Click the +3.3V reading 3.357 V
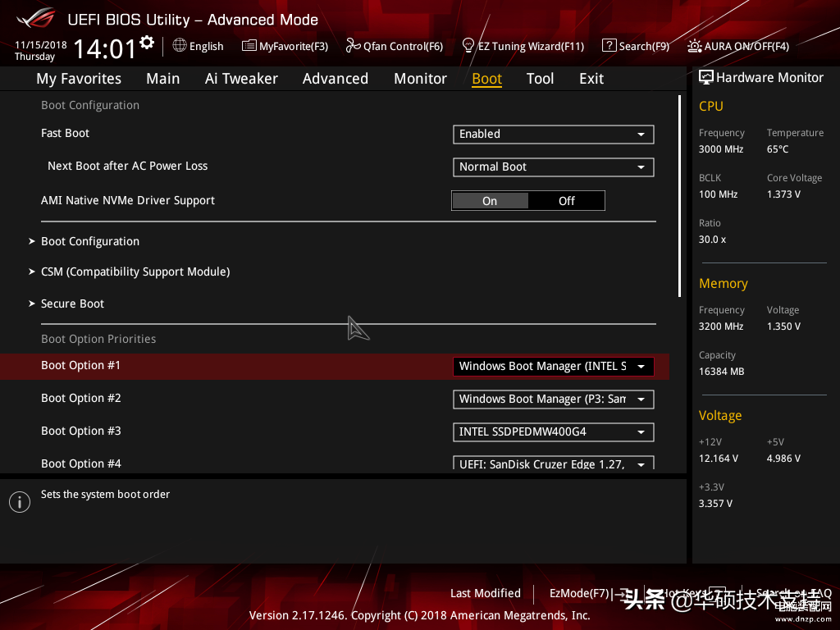The width and height of the screenshot is (840, 630). coord(715,504)
